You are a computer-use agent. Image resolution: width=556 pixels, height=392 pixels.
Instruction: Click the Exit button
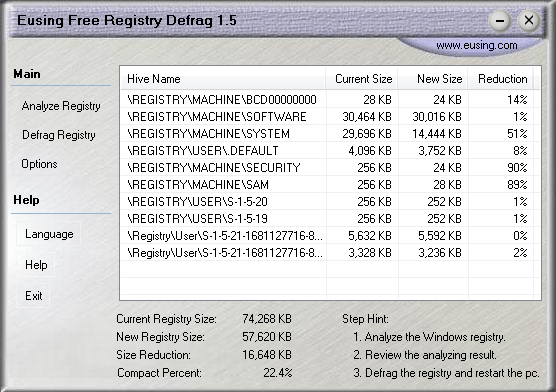(33, 296)
